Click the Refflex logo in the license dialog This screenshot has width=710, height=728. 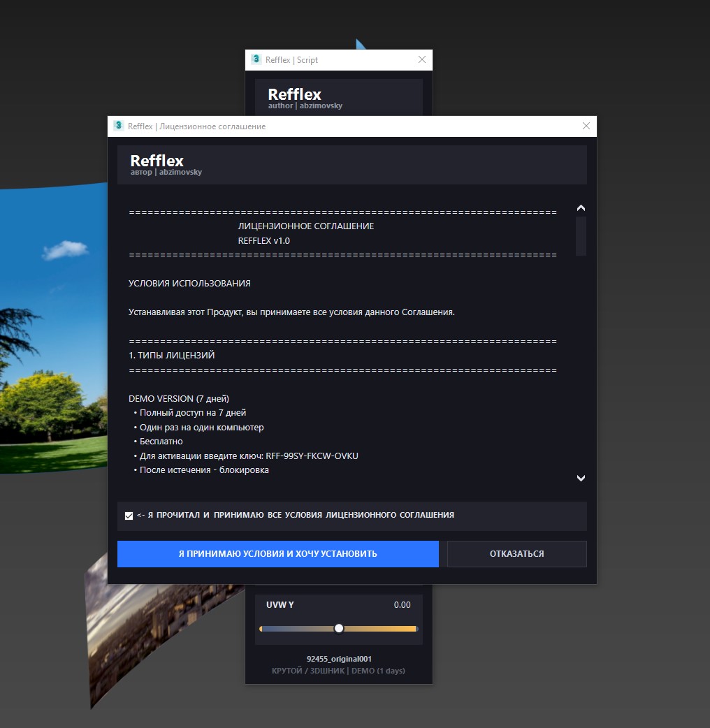pyautogui.click(x=157, y=161)
